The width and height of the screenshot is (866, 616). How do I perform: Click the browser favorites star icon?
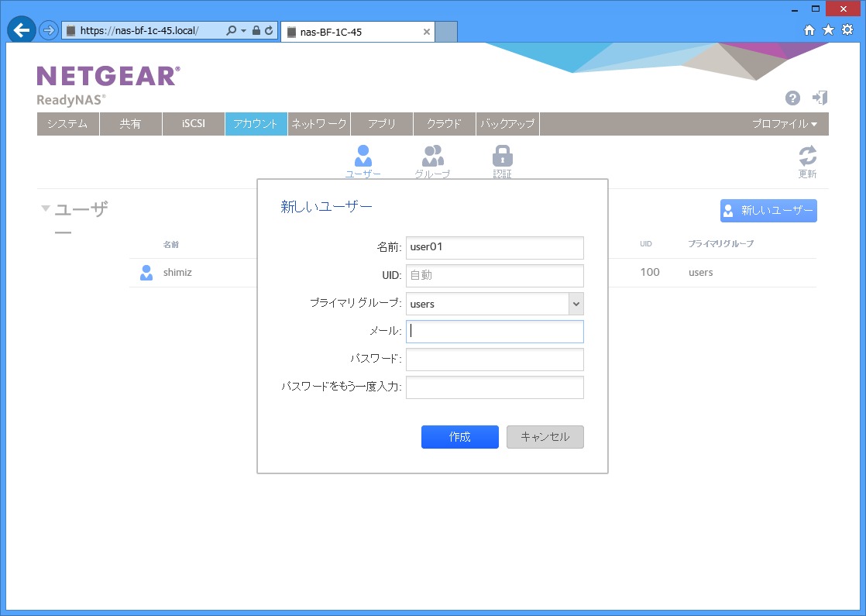pyautogui.click(x=828, y=30)
